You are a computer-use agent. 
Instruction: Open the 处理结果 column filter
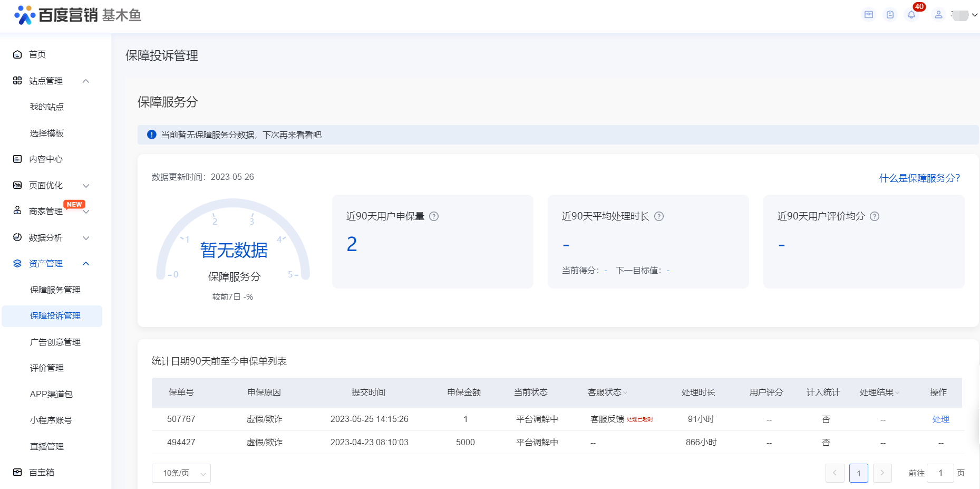[x=897, y=392]
